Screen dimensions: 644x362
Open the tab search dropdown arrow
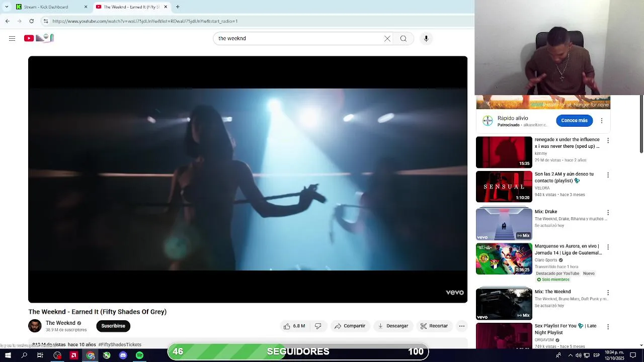coord(7,7)
